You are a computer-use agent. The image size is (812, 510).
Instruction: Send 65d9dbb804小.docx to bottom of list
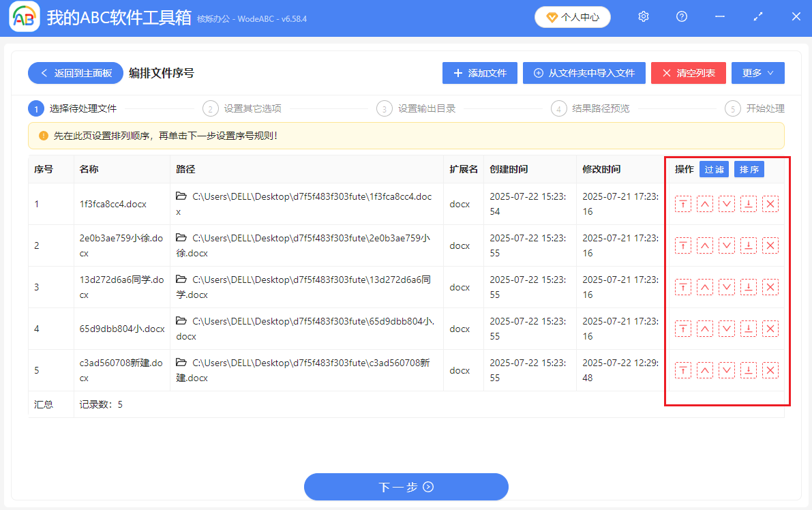click(748, 328)
